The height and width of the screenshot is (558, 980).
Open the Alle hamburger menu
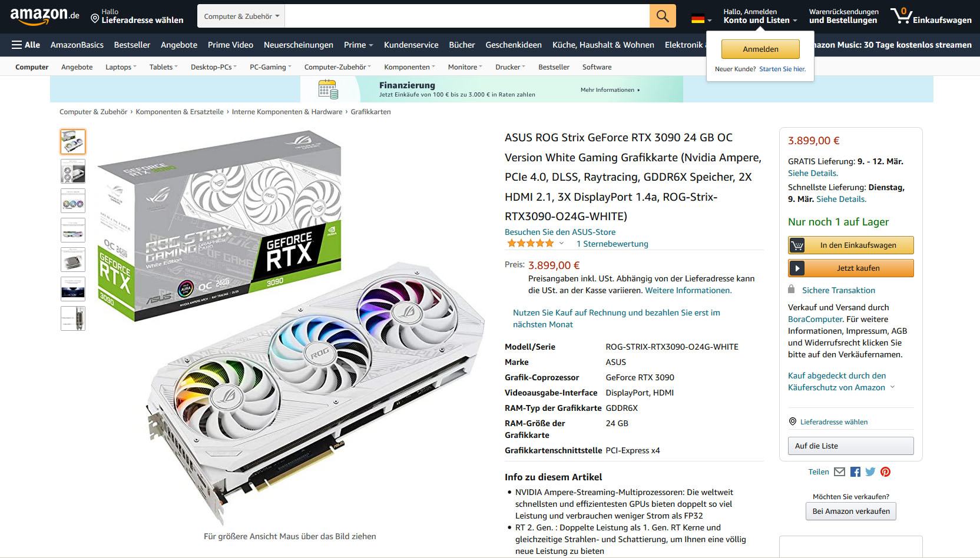coord(26,45)
